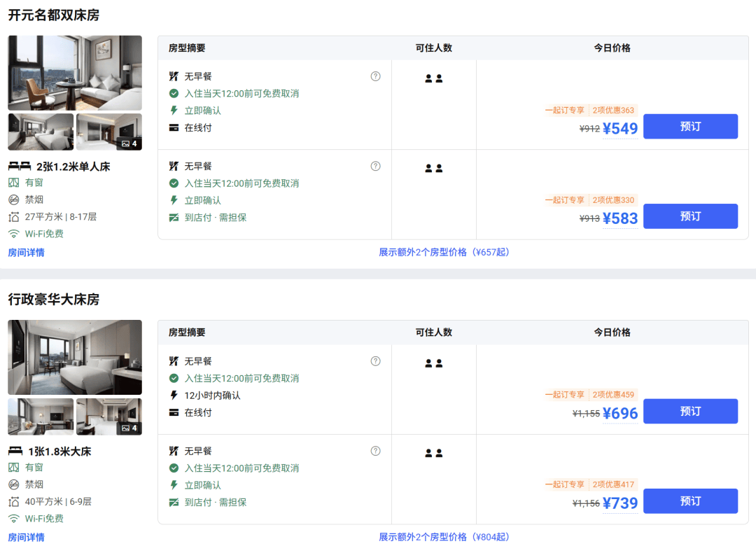This screenshot has width=756, height=553.
Task: Book the twin room at ¥549
Action: (690, 126)
